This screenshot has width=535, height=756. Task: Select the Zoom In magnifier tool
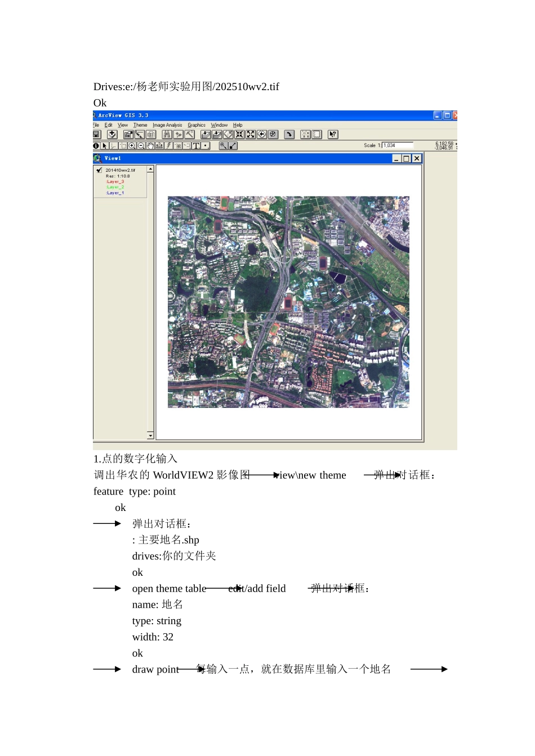132,145
